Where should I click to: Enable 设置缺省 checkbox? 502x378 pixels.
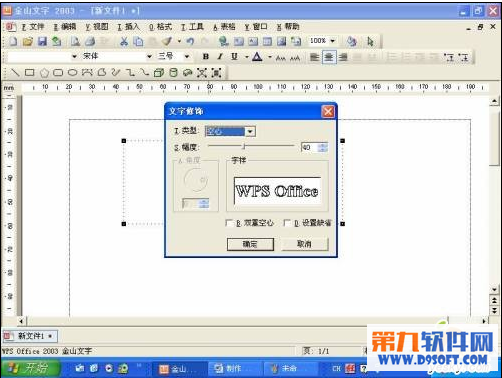point(287,223)
